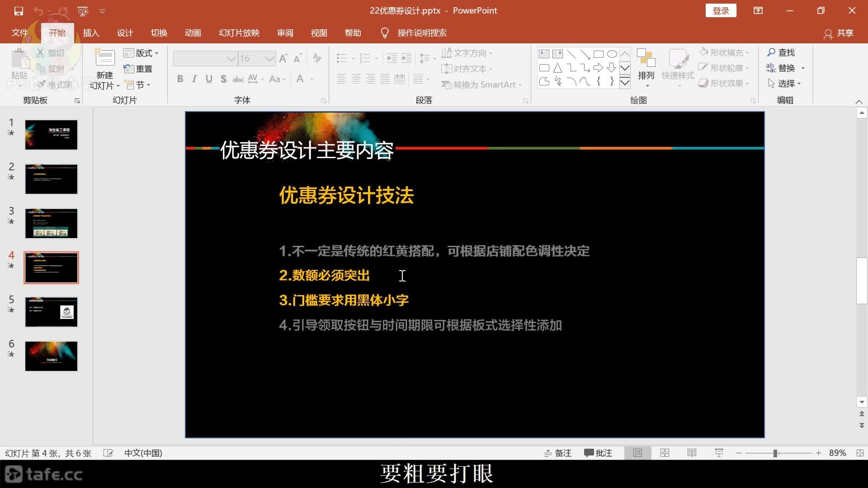Toggle the 备注 notes pane

click(558, 453)
